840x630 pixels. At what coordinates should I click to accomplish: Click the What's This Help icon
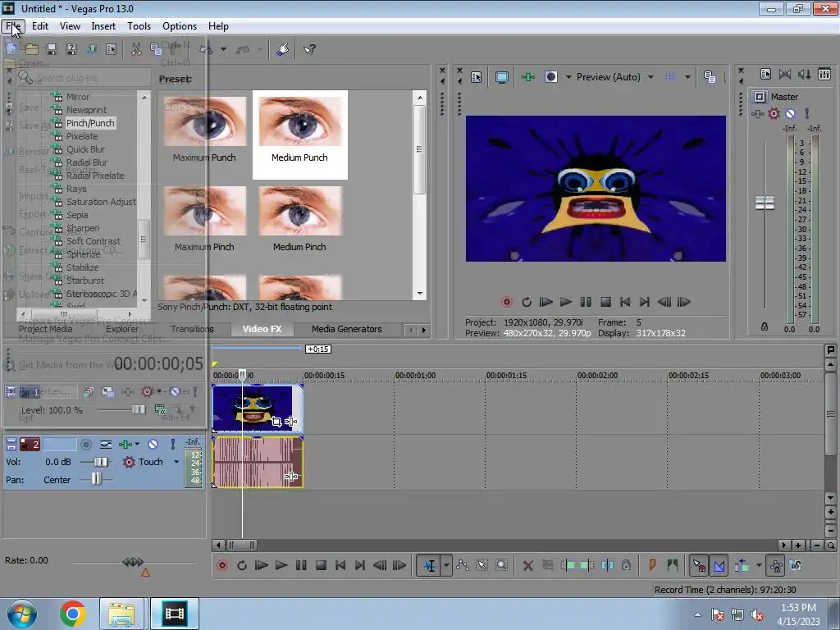[x=309, y=49]
